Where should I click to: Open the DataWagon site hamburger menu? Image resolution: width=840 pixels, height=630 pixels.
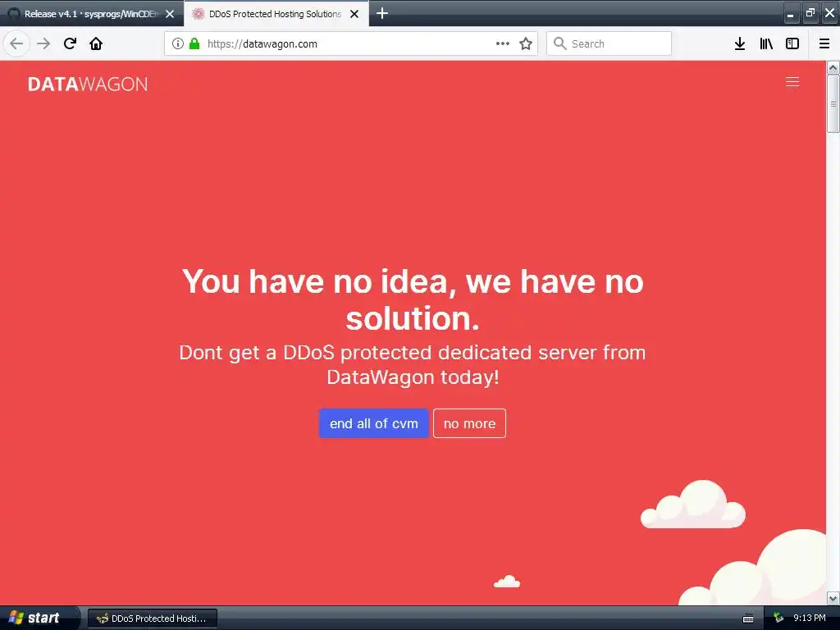click(792, 81)
